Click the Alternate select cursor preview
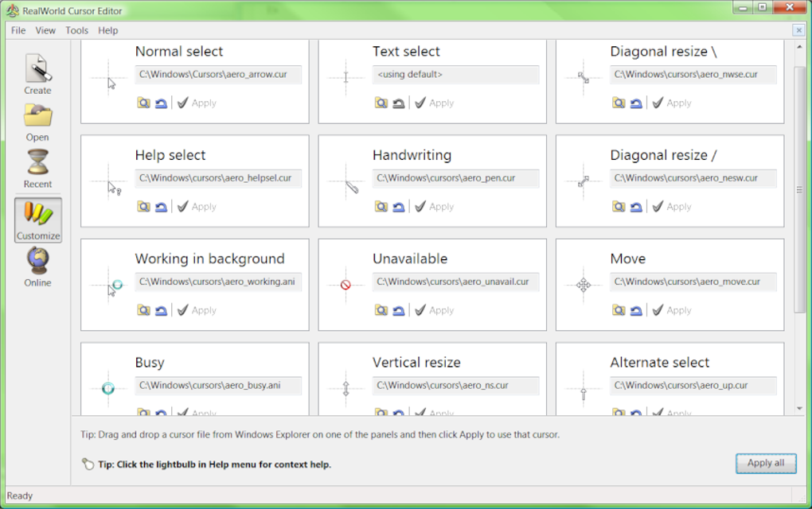 (x=584, y=388)
